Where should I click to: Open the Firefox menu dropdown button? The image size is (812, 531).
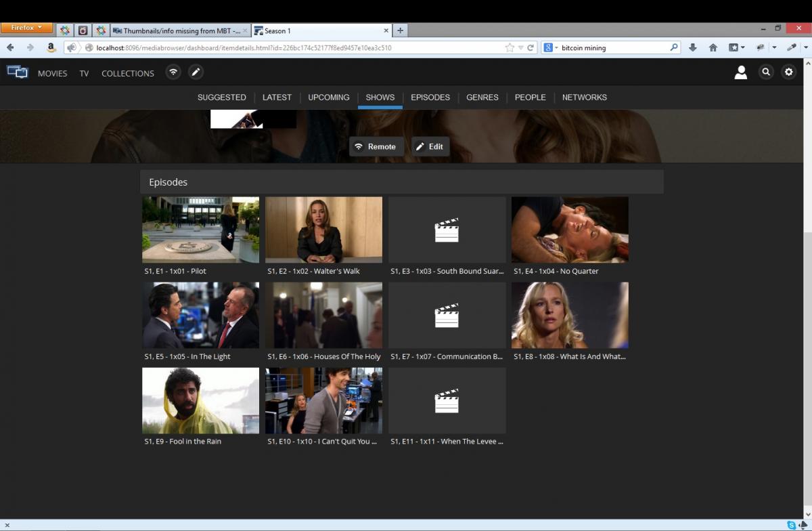26,28
